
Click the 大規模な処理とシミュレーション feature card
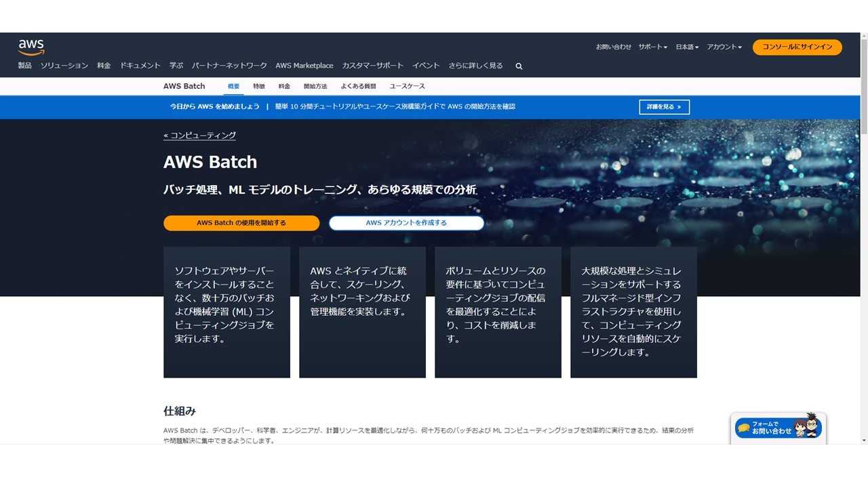(633, 312)
